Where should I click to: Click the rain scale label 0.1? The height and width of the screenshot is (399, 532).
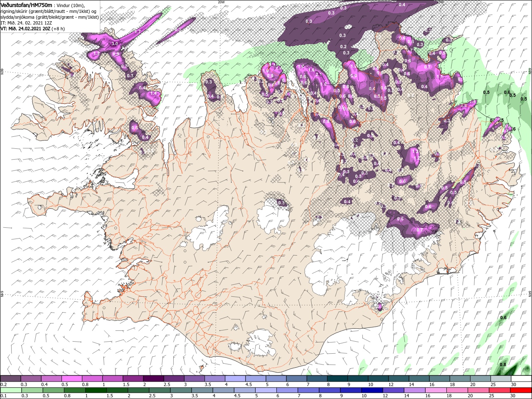pos(3,396)
